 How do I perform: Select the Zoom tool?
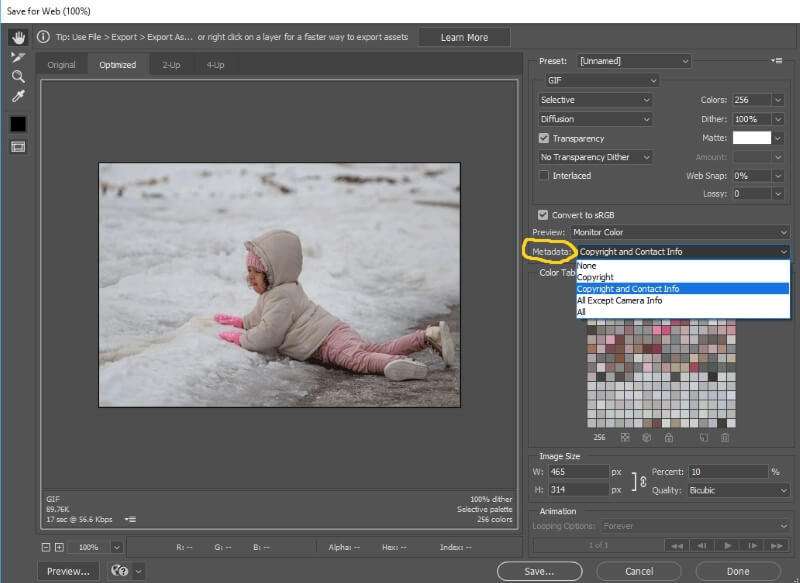18,77
